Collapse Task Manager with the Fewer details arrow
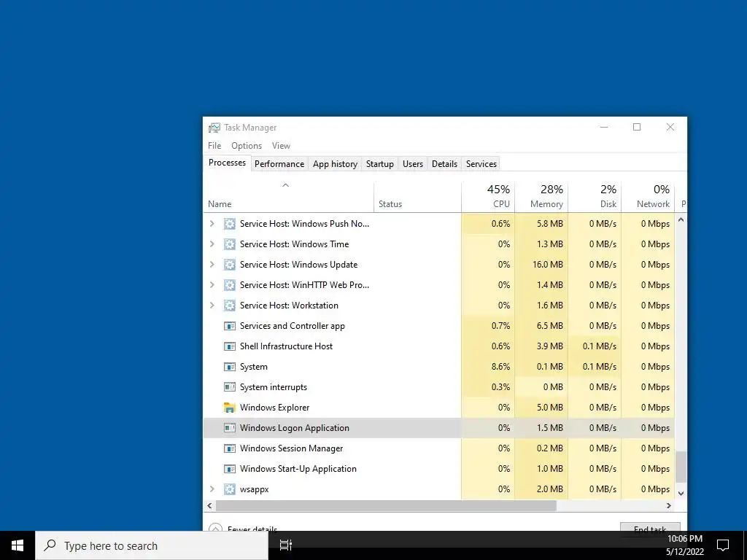 pyautogui.click(x=215, y=528)
